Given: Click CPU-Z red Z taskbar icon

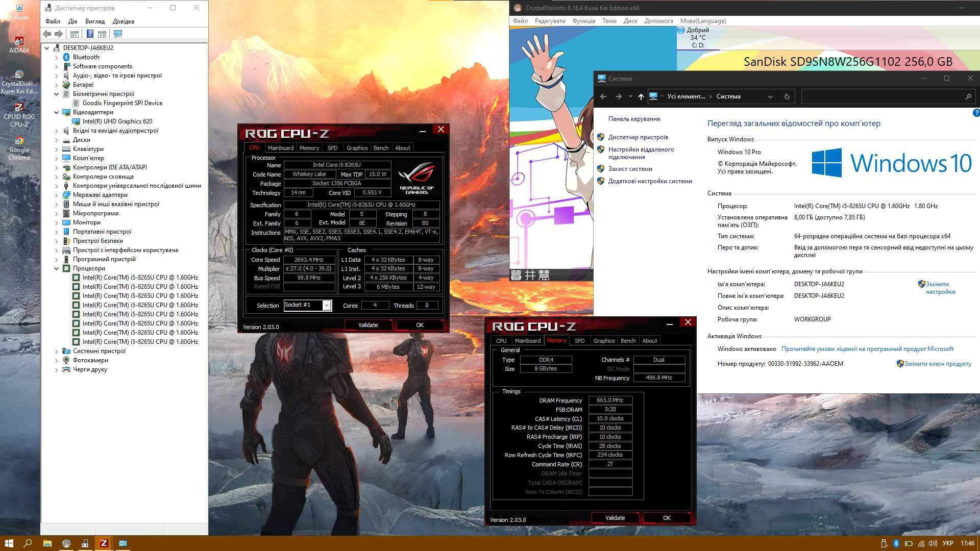Looking at the screenshot, I should click(x=104, y=543).
